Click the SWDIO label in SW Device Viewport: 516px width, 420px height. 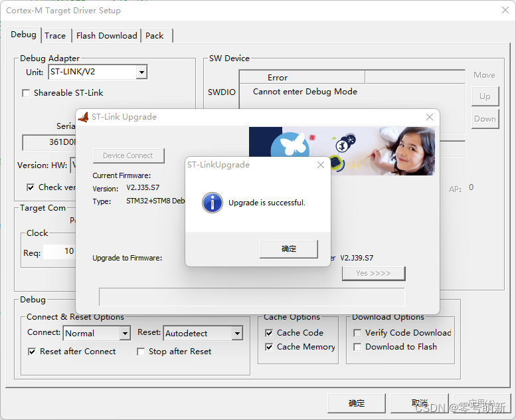coord(221,92)
